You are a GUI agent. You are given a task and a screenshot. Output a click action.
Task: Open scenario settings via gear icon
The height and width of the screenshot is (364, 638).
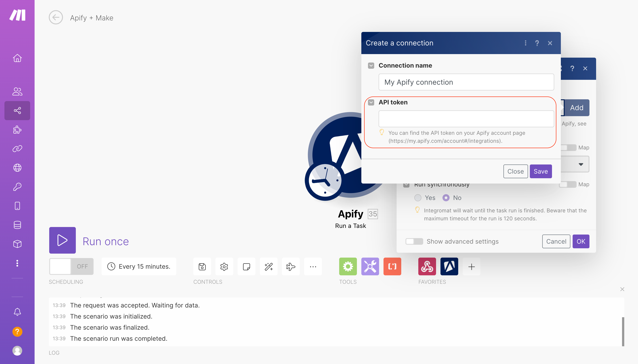[224, 266]
